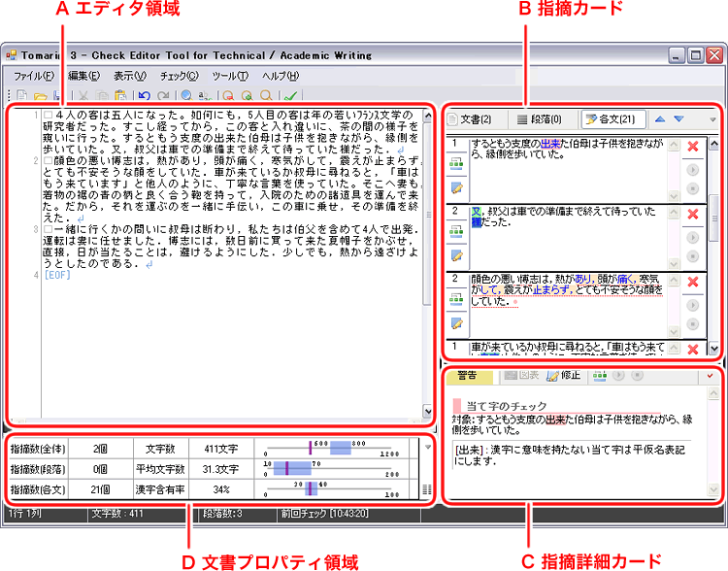Screen dimensions: 728x571
Task: Delete the card starting '顔色の悪い博志は'
Action: (693, 282)
